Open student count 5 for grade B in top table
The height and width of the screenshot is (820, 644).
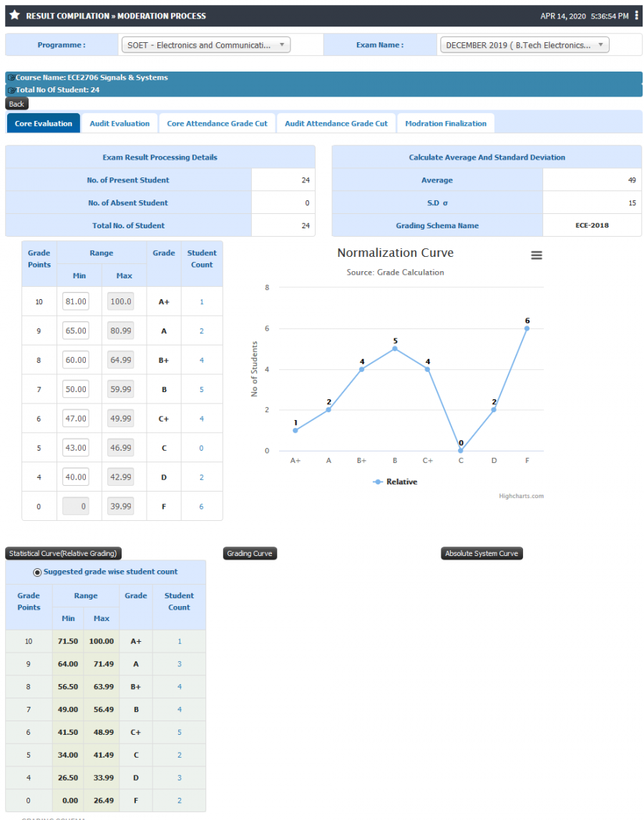201,389
